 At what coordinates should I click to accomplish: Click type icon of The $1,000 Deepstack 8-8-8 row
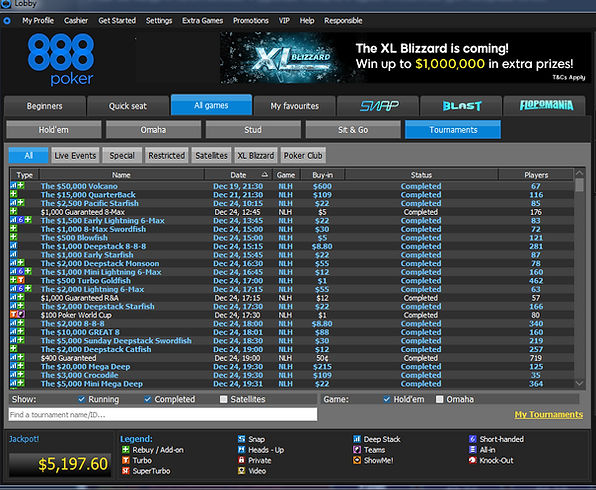click(14, 246)
